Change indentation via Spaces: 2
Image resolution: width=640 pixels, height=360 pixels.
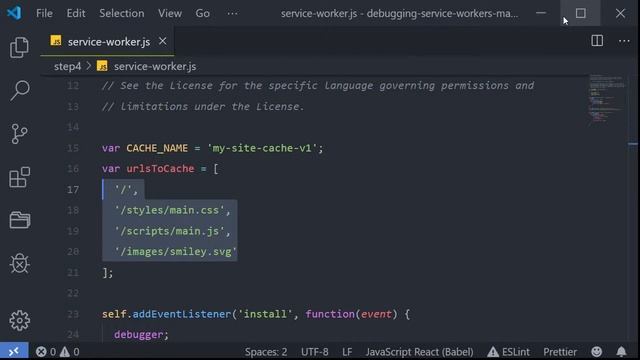266,352
